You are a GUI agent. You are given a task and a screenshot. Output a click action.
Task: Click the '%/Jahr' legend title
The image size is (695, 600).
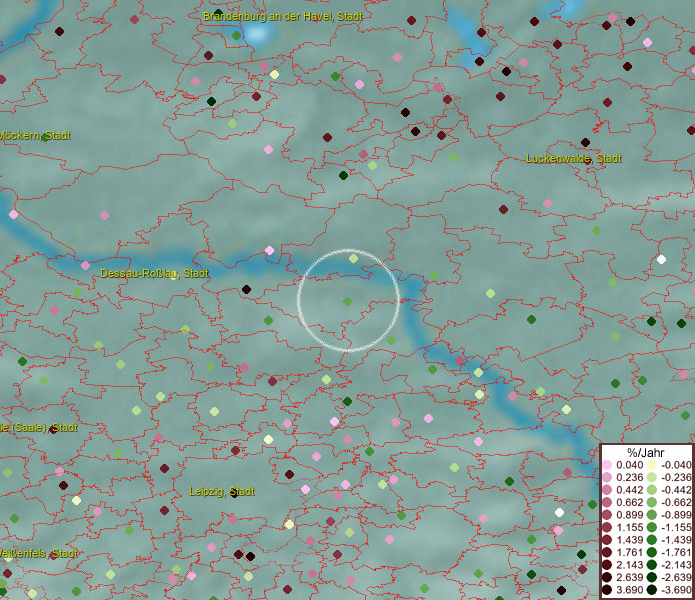[646, 453]
